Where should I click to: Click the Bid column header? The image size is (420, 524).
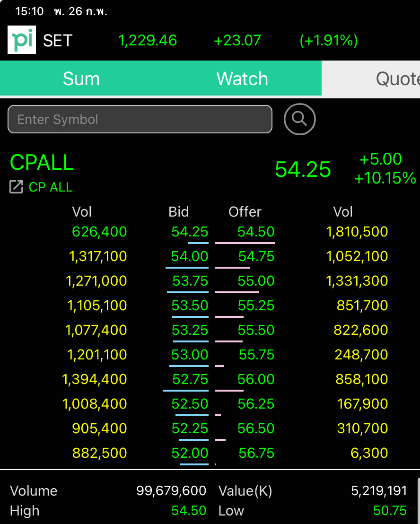point(179,212)
